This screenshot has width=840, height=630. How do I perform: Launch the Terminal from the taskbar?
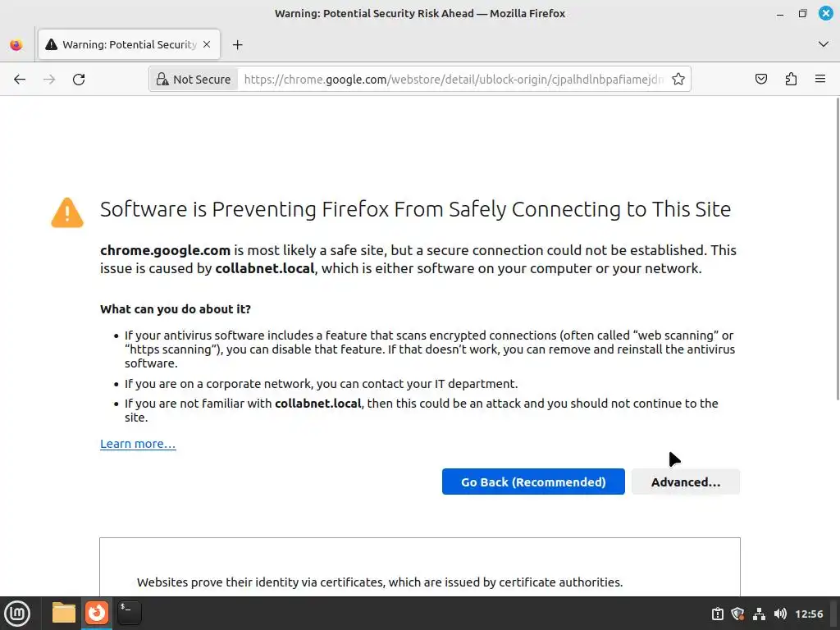[x=129, y=613]
